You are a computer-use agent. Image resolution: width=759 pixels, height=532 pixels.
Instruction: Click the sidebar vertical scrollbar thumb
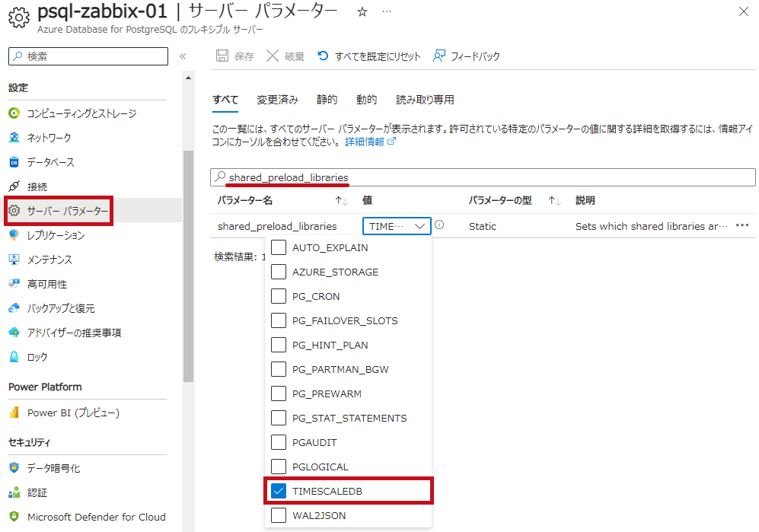(188, 266)
